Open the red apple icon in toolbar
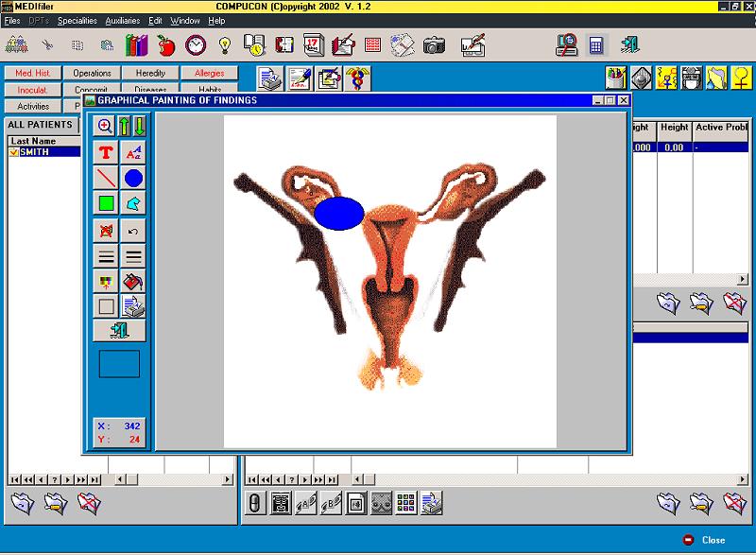This screenshot has width=756, height=555. [166, 45]
